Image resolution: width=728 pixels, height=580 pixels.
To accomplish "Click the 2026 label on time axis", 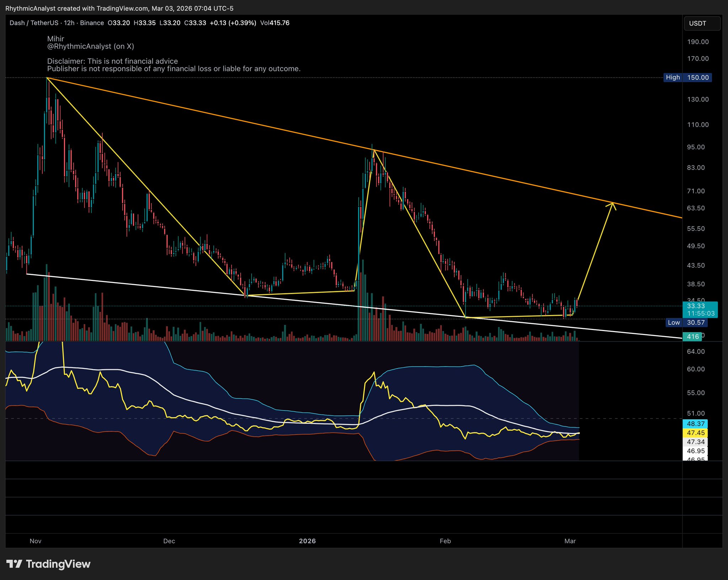I will [x=307, y=541].
